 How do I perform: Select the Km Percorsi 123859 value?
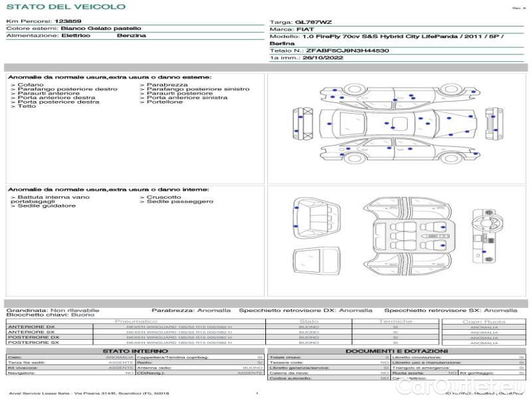(x=68, y=22)
